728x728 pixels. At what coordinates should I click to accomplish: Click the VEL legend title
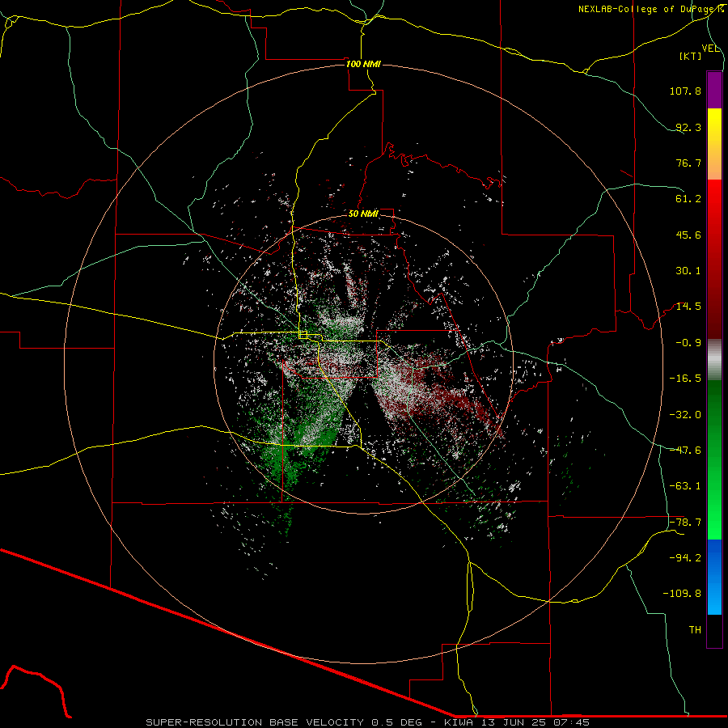(x=710, y=49)
